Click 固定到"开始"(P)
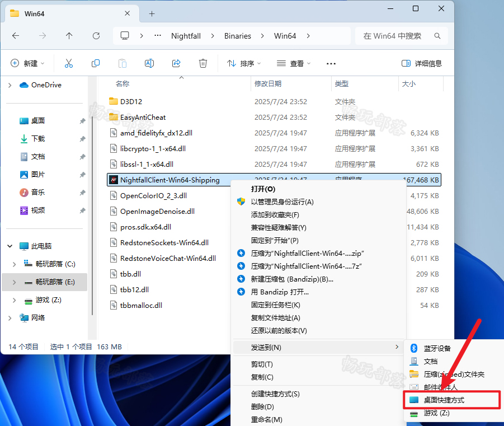Screen dimensions: 504x426 (275, 240)
